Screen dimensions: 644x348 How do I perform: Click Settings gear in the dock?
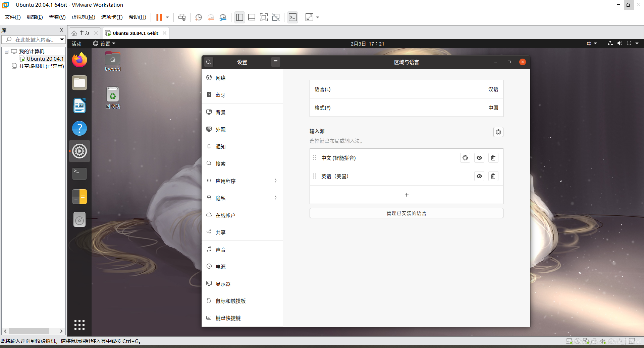click(79, 151)
